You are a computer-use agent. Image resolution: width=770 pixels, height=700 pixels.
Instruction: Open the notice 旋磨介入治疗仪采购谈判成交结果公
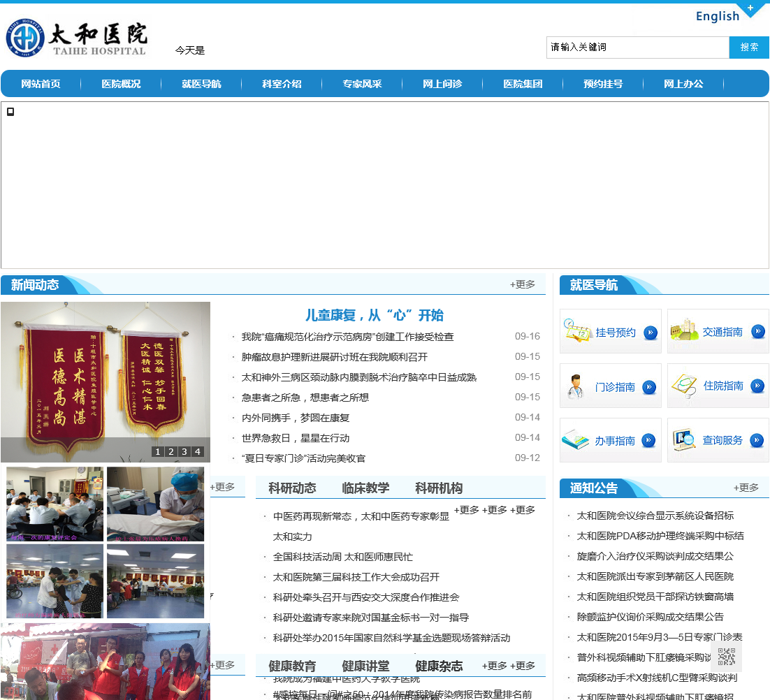tap(655, 556)
